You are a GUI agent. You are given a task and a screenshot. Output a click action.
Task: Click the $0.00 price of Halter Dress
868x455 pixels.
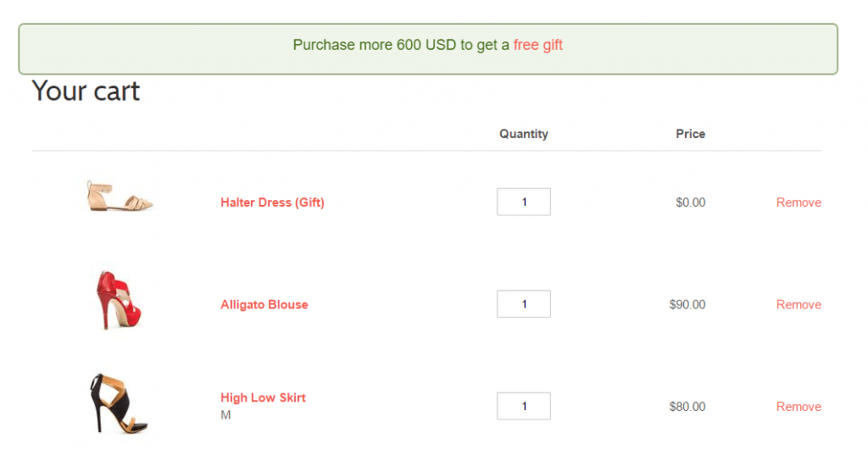point(690,203)
